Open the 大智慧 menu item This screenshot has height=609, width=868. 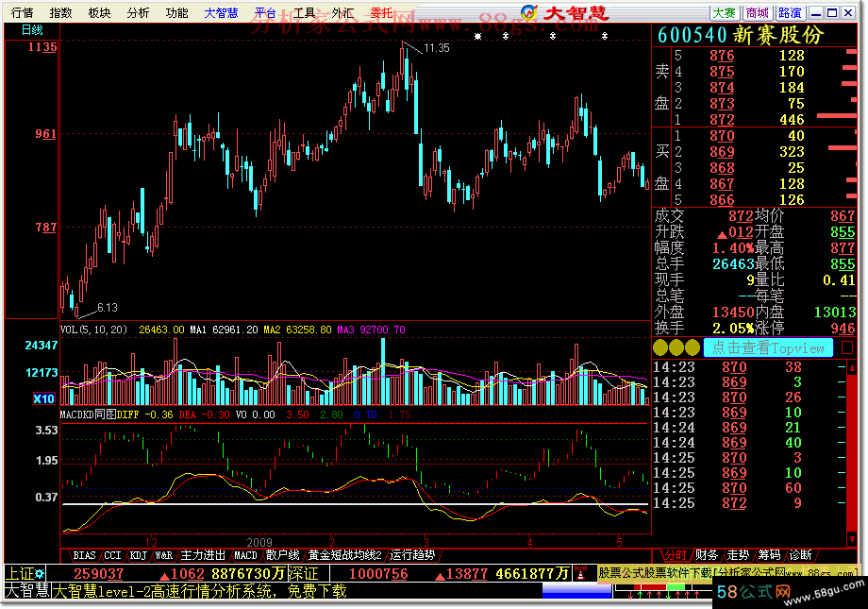[x=221, y=12]
